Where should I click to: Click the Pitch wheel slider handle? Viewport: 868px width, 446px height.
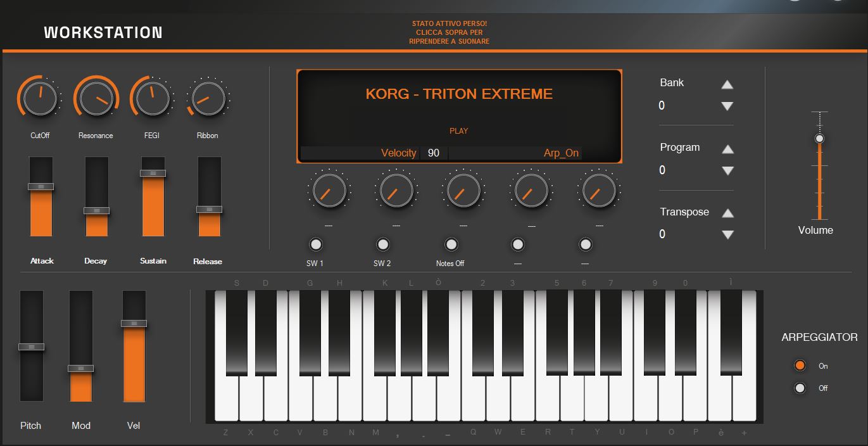click(31, 347)
